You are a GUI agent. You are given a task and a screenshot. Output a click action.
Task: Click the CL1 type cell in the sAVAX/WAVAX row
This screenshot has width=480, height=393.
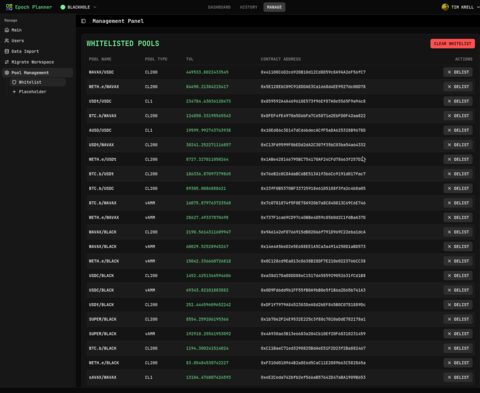(x=149, y=377)
